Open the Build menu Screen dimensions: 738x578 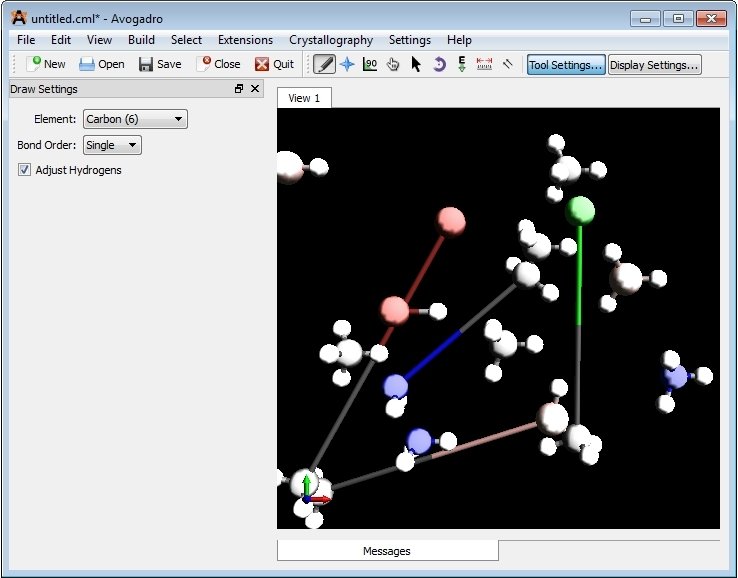point(141,40)
